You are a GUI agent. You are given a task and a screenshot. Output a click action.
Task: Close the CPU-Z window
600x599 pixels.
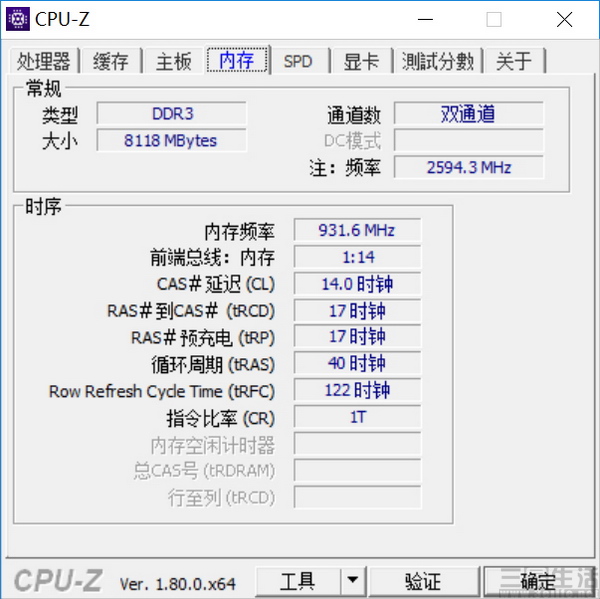[x=564, y=19]
